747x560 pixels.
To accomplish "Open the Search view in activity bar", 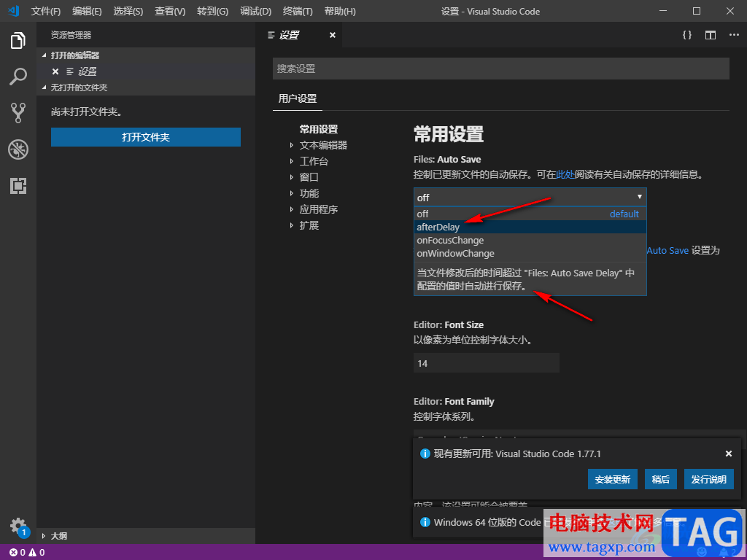I will (x=18, y=76).
